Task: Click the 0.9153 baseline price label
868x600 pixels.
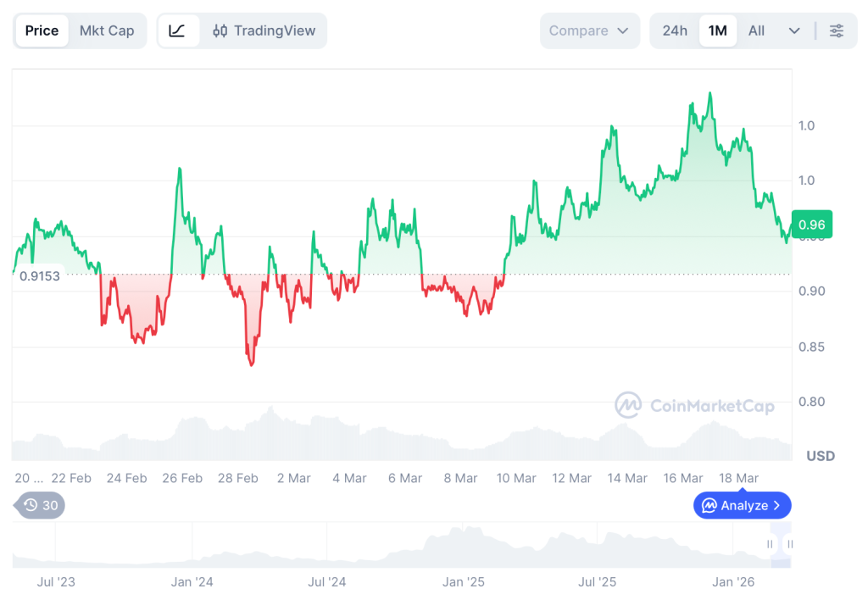Action: (40, 276)
